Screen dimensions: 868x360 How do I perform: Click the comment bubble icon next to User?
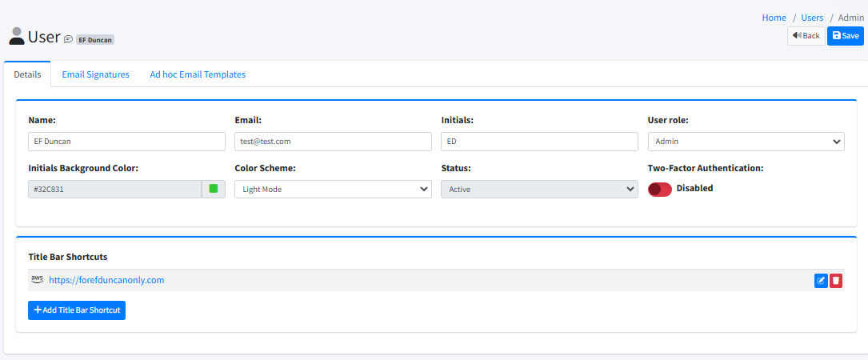tap(68, 39)
